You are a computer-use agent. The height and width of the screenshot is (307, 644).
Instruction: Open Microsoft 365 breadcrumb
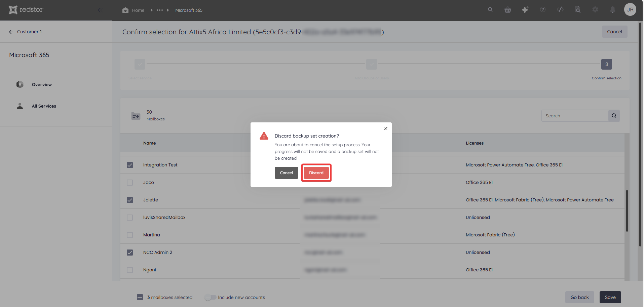pos(189,10)
